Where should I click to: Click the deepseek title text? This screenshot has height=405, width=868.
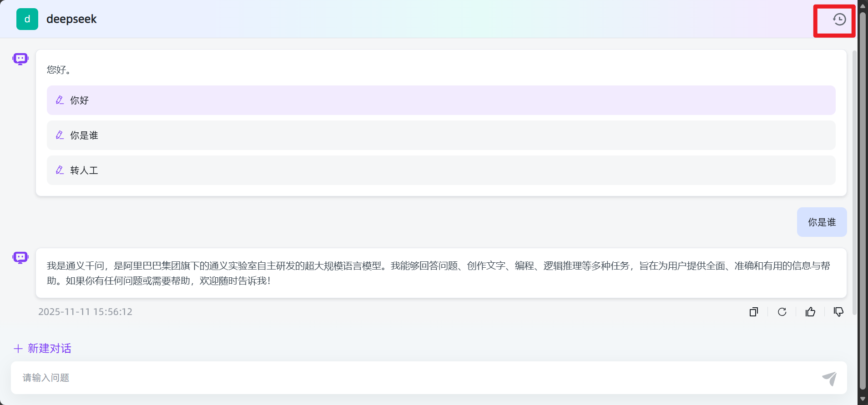71,19
